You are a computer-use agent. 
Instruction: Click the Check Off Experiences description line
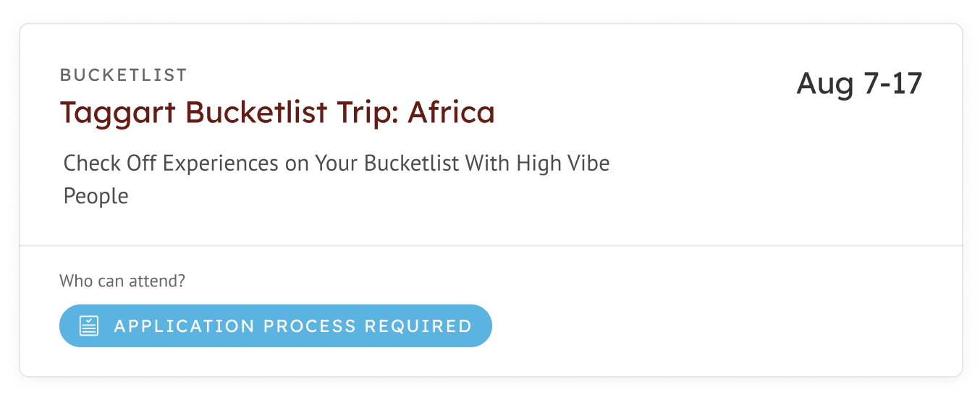(337, 163)
